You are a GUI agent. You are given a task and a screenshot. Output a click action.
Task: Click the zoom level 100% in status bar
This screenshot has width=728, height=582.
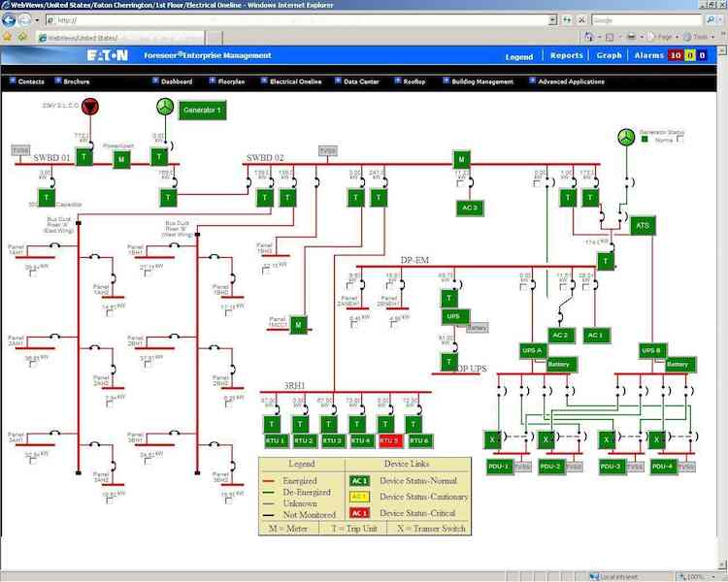click(x=695, y=577)
